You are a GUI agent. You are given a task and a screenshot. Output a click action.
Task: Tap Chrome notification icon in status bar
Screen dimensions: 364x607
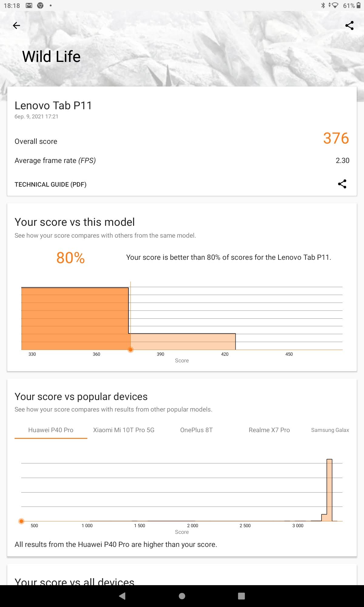40,5
